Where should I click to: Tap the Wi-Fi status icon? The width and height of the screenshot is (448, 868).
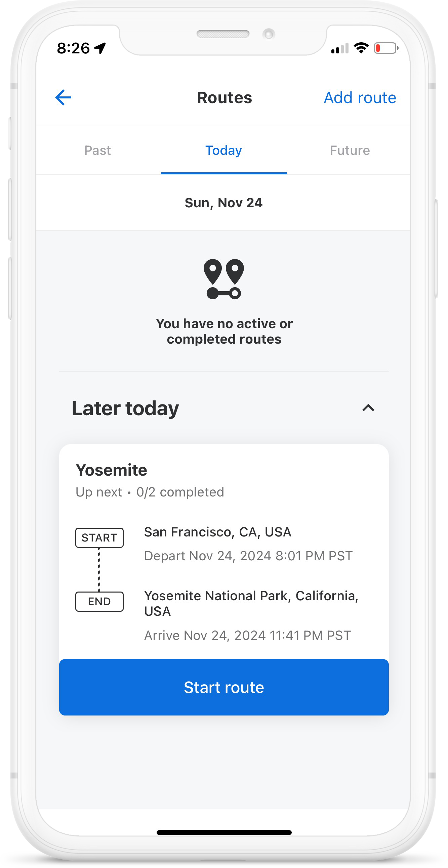361,48
